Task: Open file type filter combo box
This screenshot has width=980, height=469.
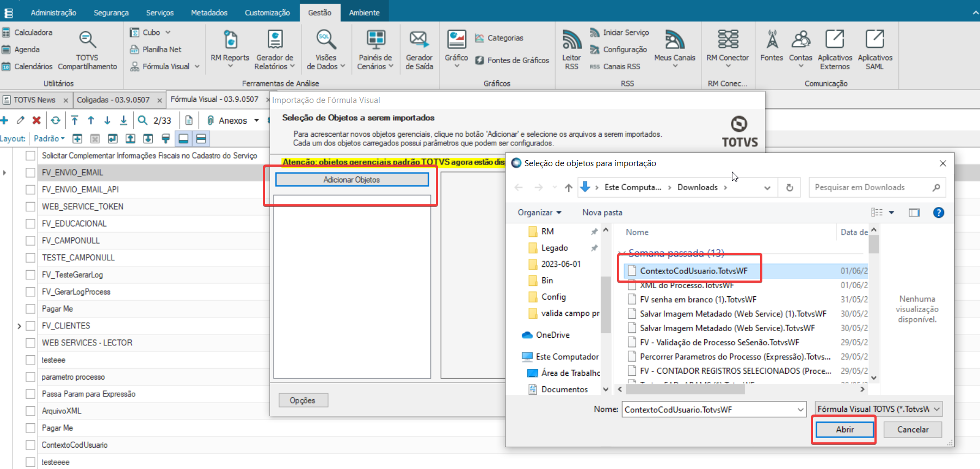Action: point(879,409)
